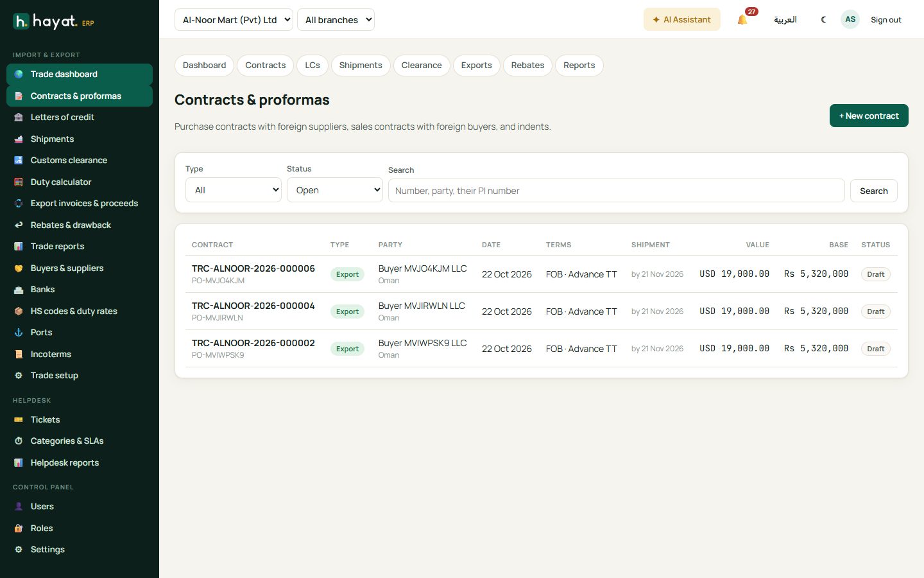Switch language to Arabic
Image resolution: width=924 pixels, height=578 pixels.
pyautogui.click(x=785, y=20)
